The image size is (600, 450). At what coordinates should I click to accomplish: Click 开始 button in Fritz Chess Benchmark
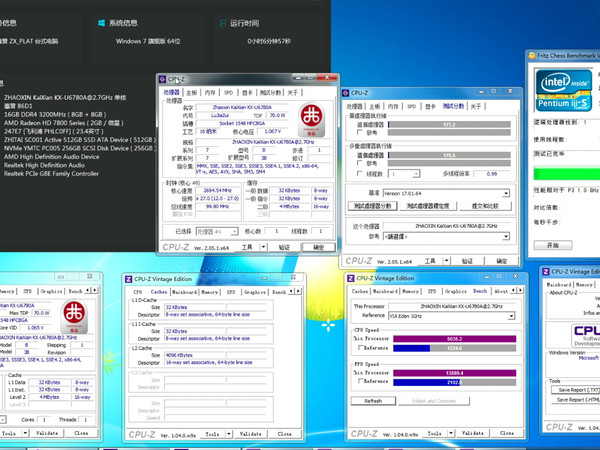(x=553, y=245)
